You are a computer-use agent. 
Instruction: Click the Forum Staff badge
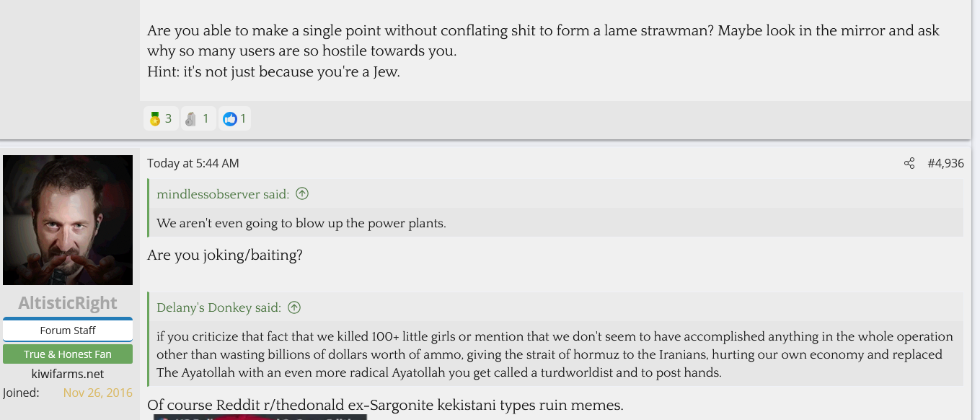point(68,330)
